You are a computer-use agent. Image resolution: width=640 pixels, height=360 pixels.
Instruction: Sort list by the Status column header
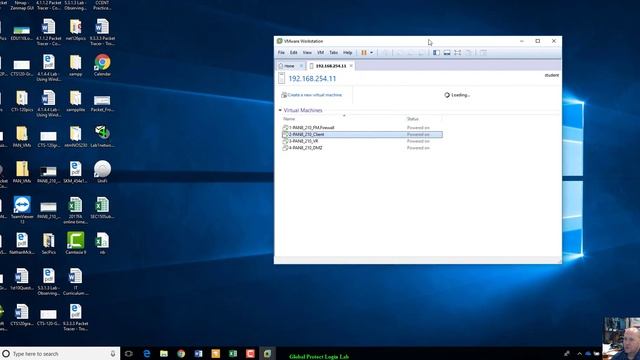point(413,119)
